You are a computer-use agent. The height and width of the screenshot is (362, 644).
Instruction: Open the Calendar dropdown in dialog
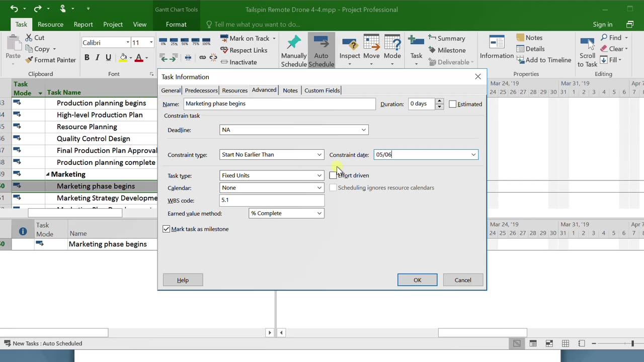point(319,188)
